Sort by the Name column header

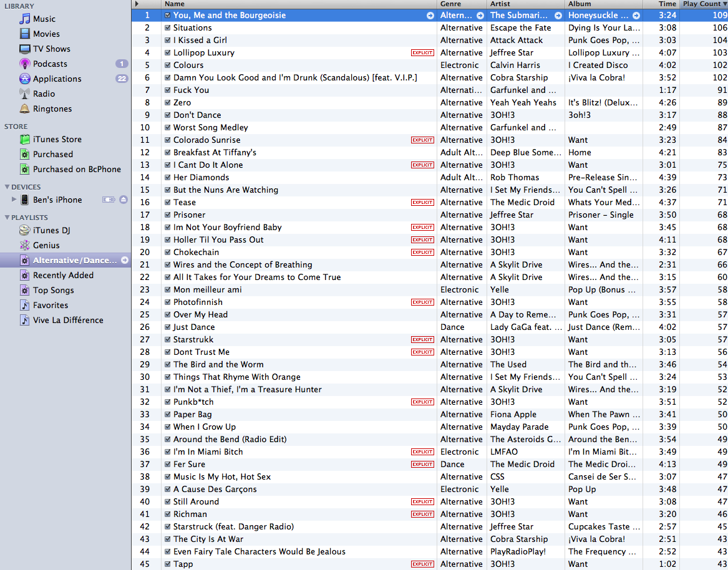[299, 4]
